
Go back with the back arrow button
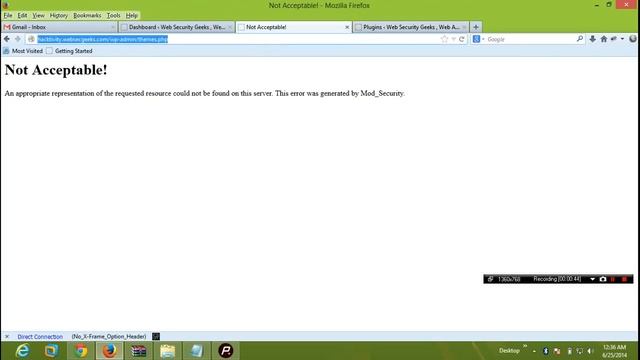coord(7,39)
